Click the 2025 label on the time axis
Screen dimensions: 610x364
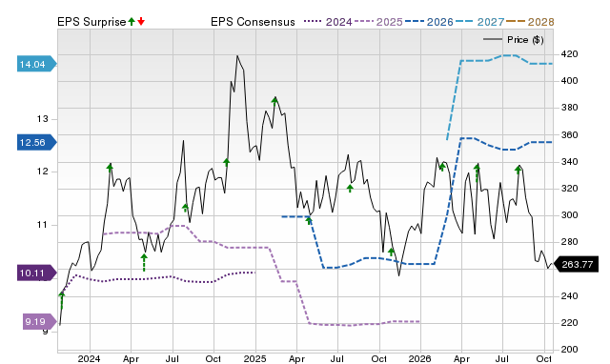[x=254, y=358]
